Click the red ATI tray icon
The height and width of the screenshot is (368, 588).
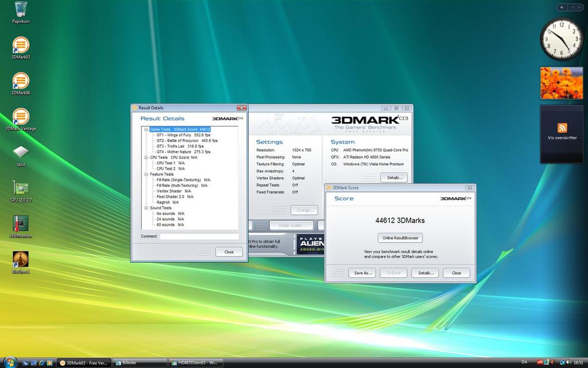pyautogui.click(x=540, y=362)
